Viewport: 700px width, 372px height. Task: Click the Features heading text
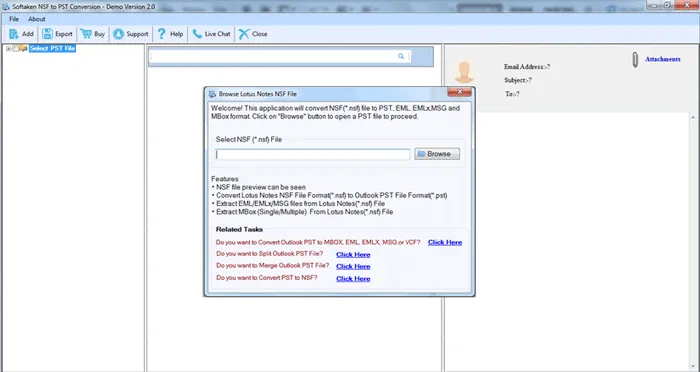(225, 179)
